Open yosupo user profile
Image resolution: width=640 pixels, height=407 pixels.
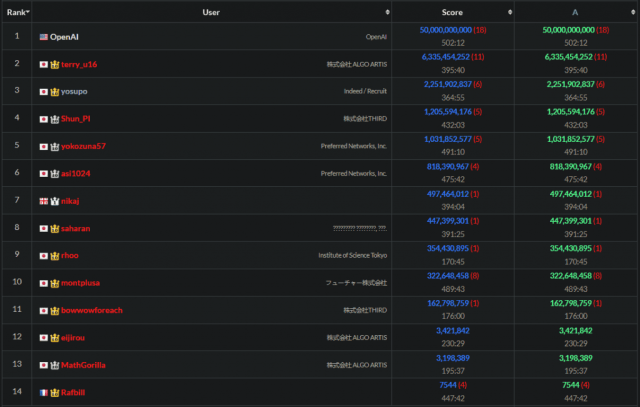point(74,92)
